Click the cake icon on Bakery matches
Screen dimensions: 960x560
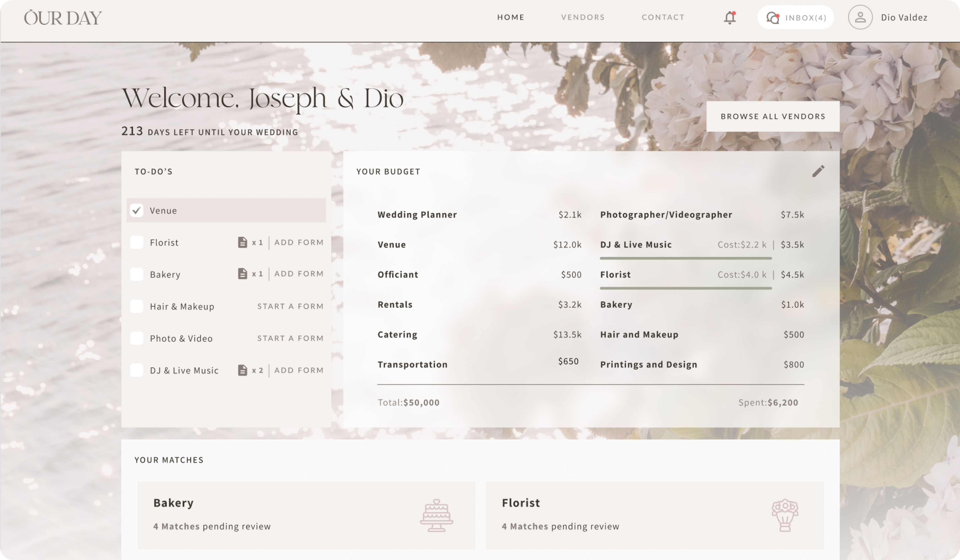tap(436, 516)
